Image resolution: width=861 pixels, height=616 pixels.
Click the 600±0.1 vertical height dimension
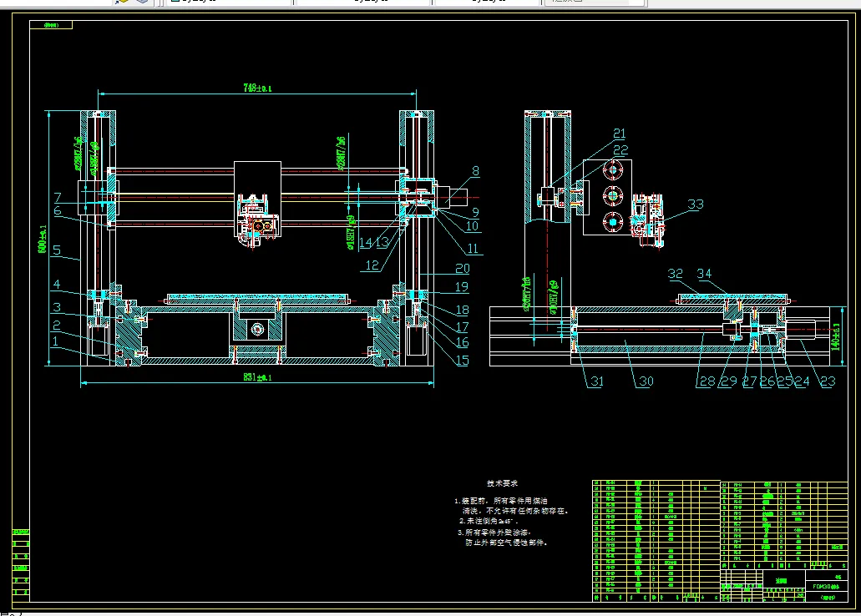click(43, 238)
